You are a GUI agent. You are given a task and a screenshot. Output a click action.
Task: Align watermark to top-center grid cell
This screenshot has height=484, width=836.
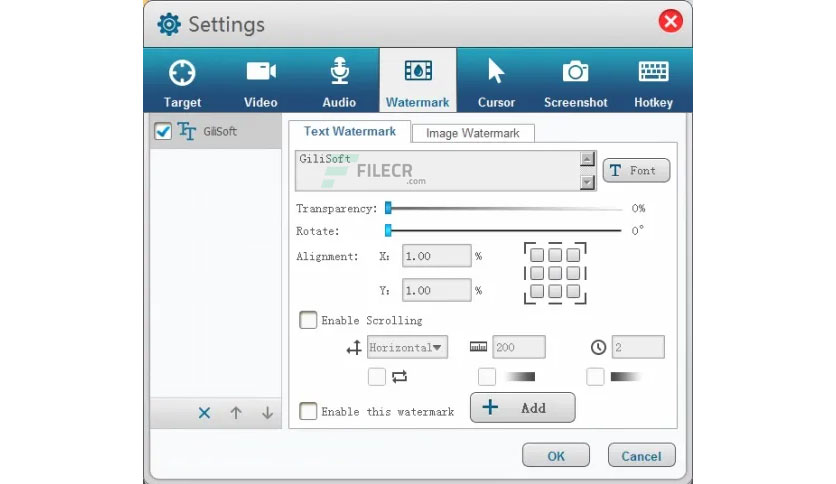pos(555,255)
